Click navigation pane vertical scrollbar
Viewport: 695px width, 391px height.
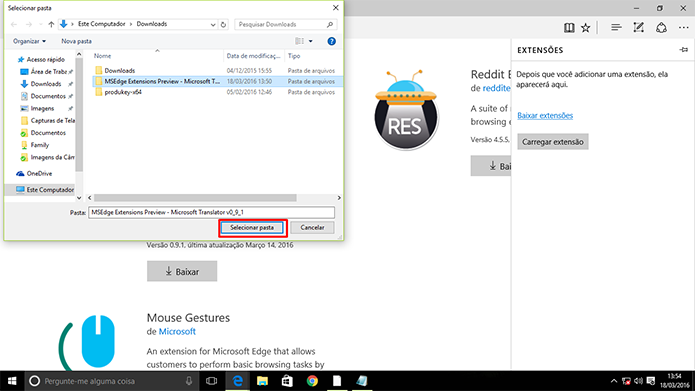click(x=79, y=115)
